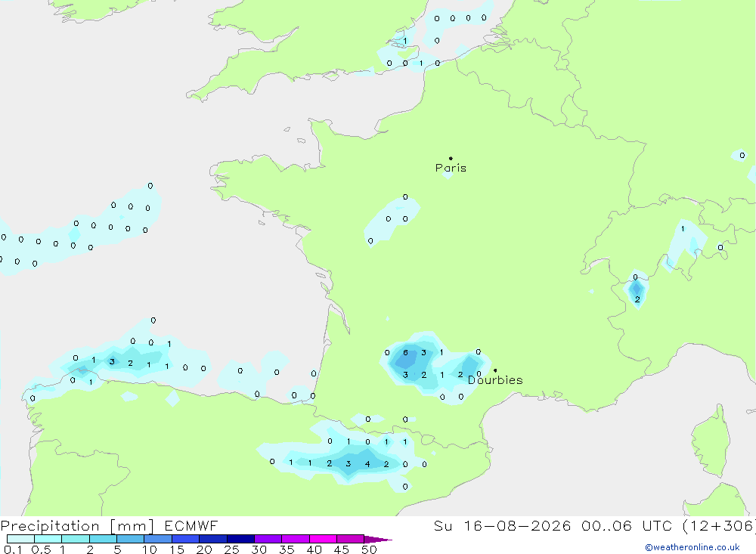Click the Paris city label
This screenshot has height=554, width=756.
coord(451,168)
